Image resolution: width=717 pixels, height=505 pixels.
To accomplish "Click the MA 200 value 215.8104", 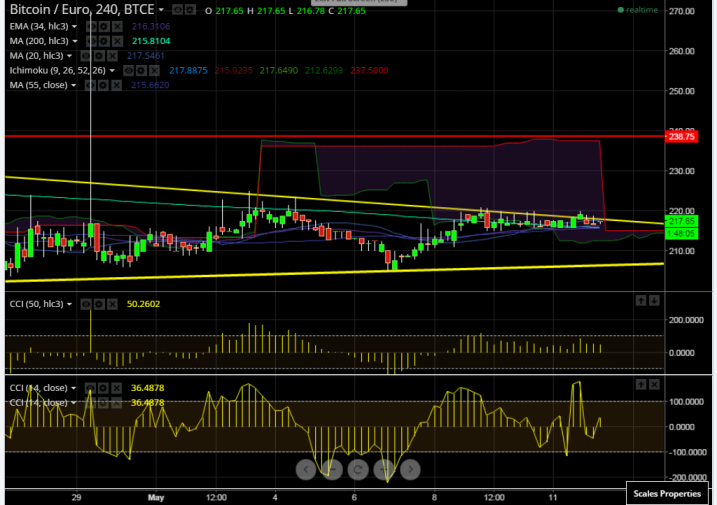I will point(151,41).
